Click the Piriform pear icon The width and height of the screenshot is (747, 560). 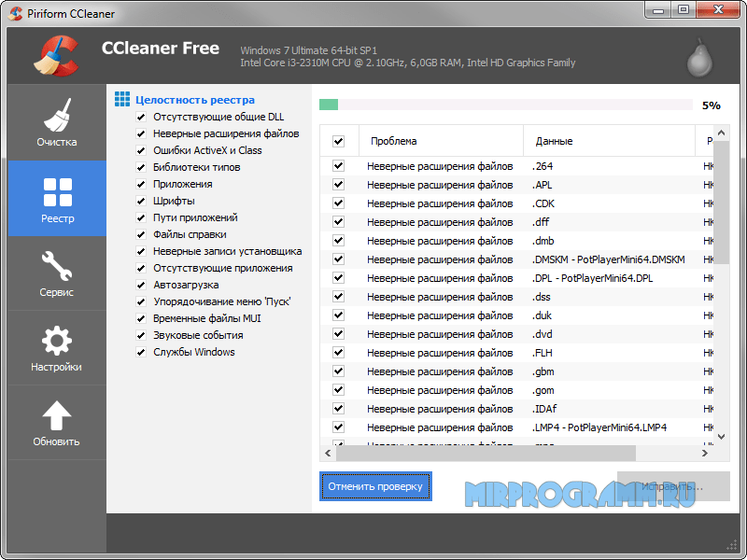click(x=699, y=58)
